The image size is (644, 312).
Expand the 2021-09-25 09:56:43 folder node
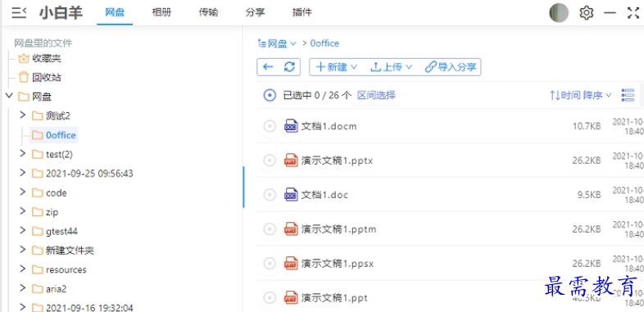pos(23,173)
